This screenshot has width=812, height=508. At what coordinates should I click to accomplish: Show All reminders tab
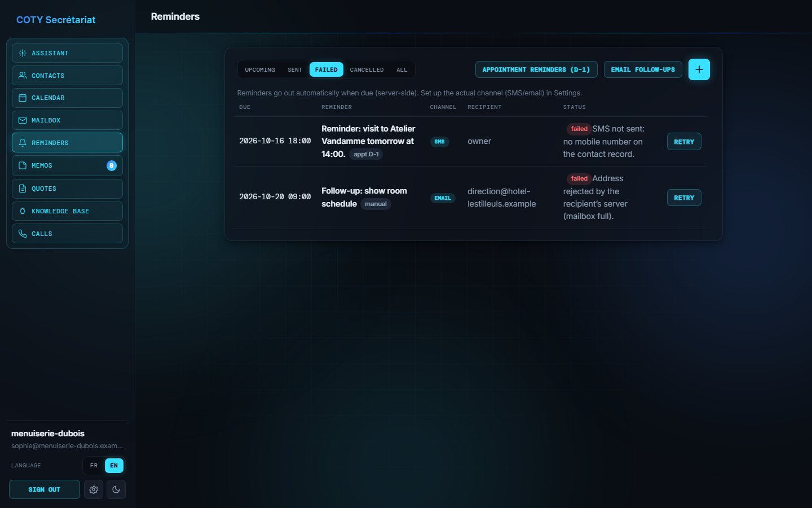pyautogui.click(x=402, y=69)
